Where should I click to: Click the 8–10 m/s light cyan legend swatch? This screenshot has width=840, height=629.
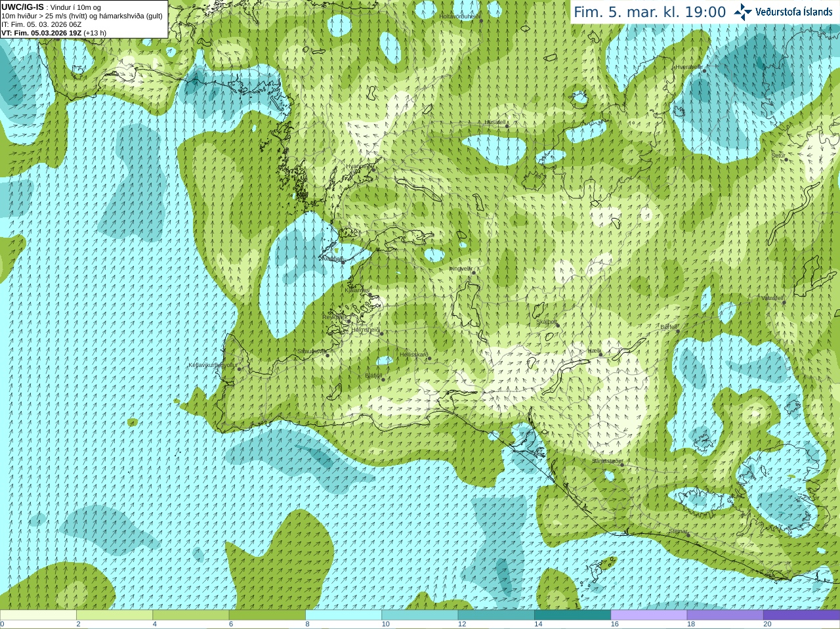point(343,615)
